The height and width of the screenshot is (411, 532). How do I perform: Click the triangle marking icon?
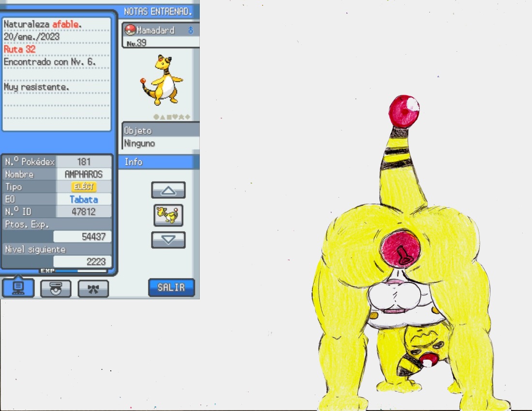[x=163, y=117]
